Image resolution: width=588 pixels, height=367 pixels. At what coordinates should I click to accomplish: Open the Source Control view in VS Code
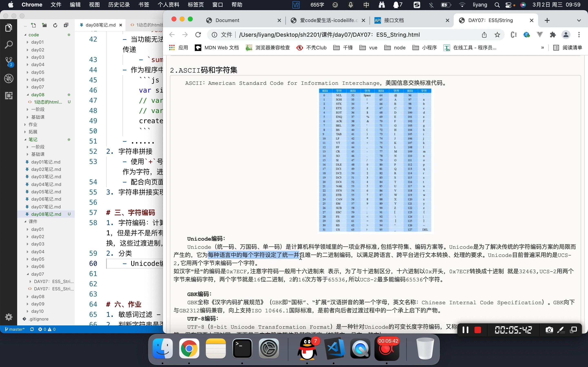9,61
